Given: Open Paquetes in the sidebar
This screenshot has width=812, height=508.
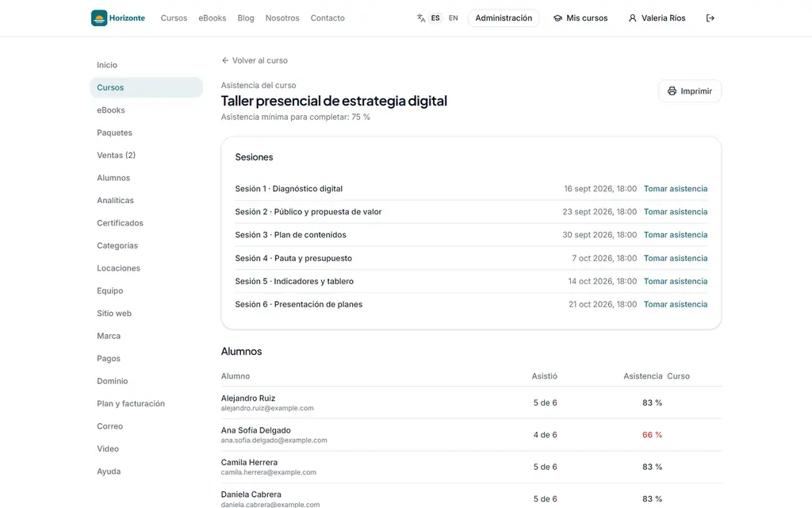Looking at the screenshot, I should click(x=146, y=133).
